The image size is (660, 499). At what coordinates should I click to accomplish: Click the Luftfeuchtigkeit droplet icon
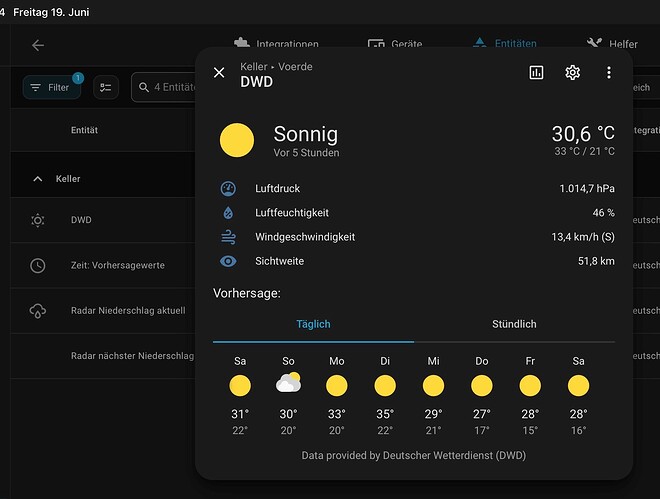pyautogui.click(x=228, y=213)
